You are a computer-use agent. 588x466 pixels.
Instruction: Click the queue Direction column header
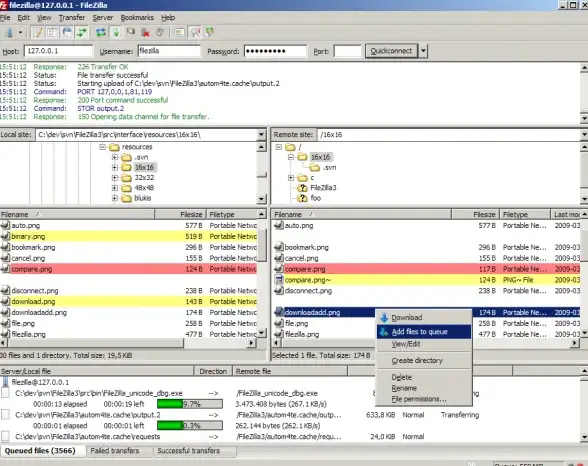click(x=213, y=371)
